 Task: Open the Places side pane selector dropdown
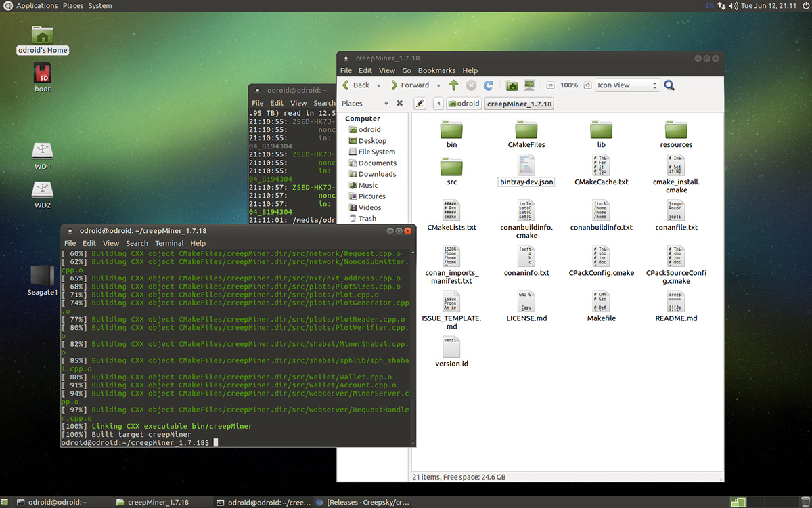[x=364, y=104]
